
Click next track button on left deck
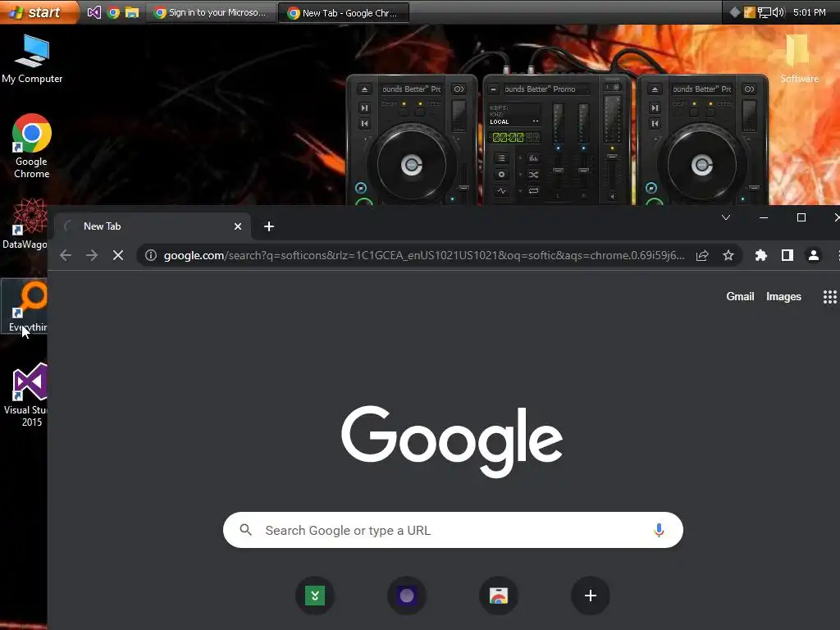coord(364,107)
